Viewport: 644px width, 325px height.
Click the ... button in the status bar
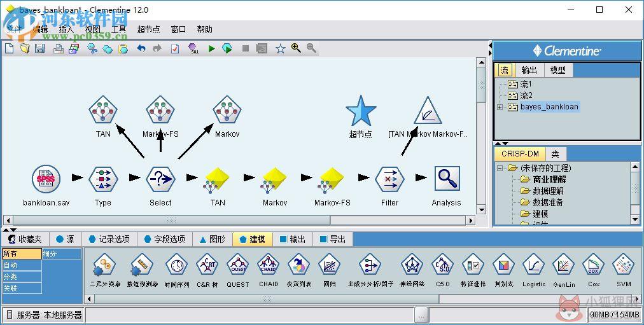421,315
